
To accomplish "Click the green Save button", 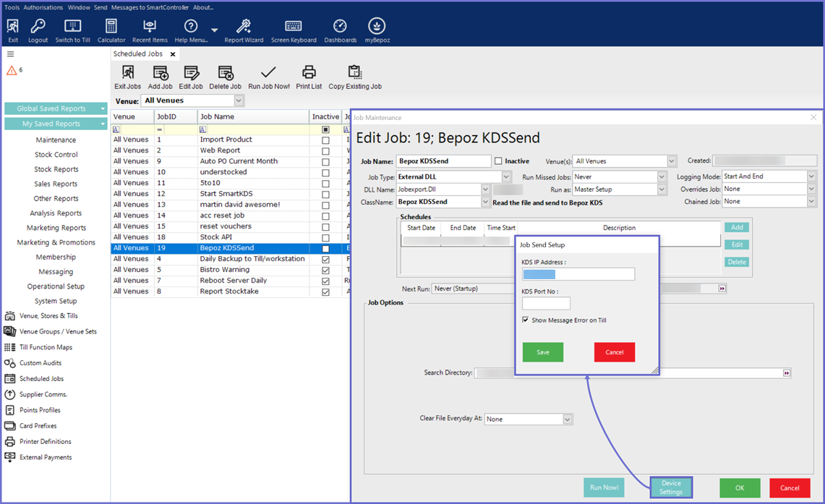I will 542,352.
